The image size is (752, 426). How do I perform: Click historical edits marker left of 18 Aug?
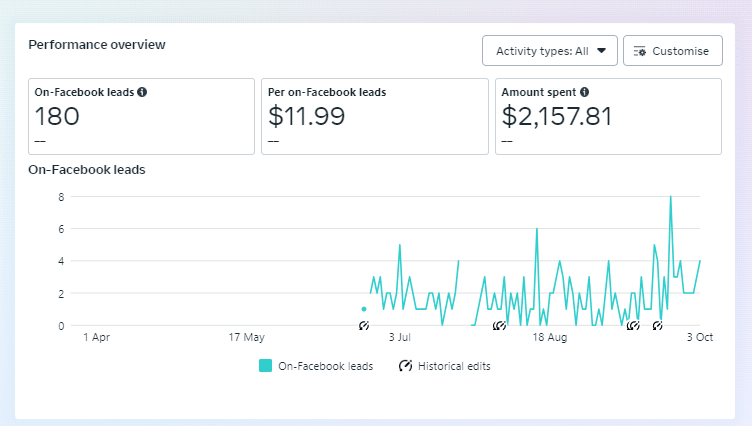tap(500, 325)
